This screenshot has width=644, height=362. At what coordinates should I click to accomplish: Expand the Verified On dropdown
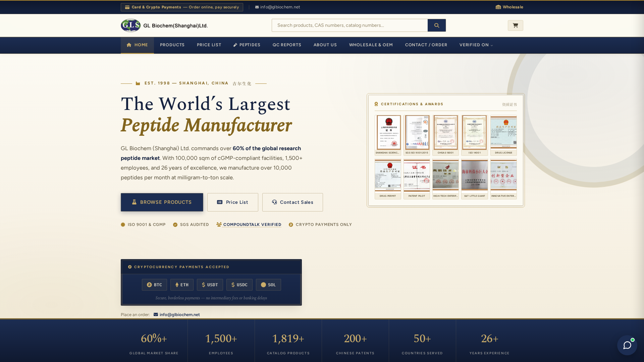coord(476,45)
